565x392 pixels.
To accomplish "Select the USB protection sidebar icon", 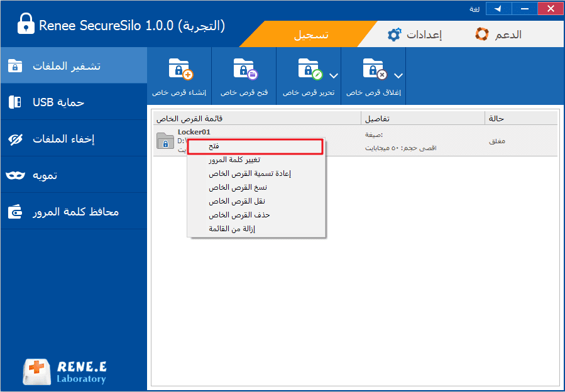I will (x=15, y=102).
